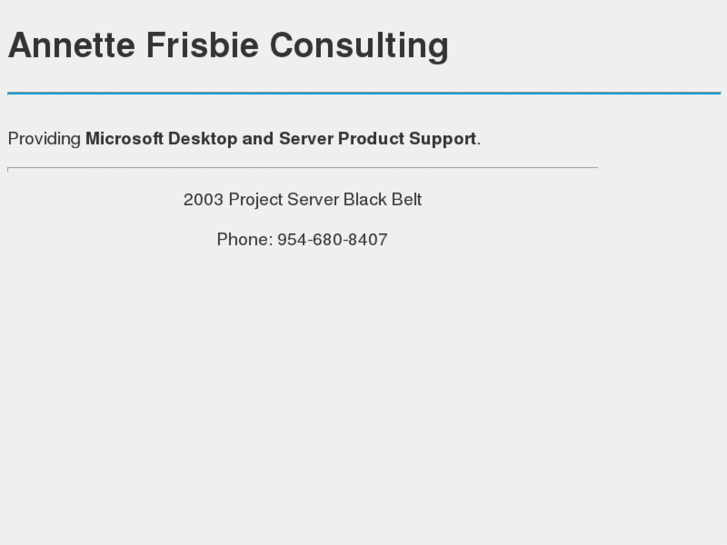
Task: Click the word Project in centered line
Action: tap(256, 199)
